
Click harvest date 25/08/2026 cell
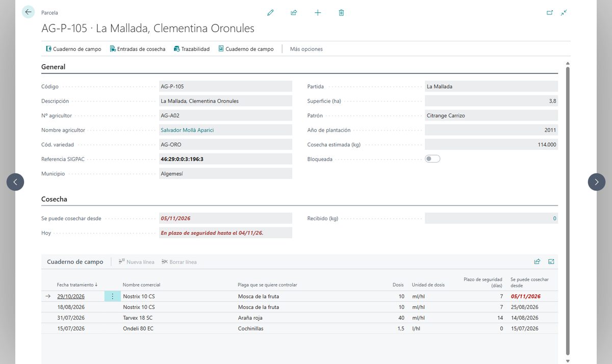pos(524,307)
